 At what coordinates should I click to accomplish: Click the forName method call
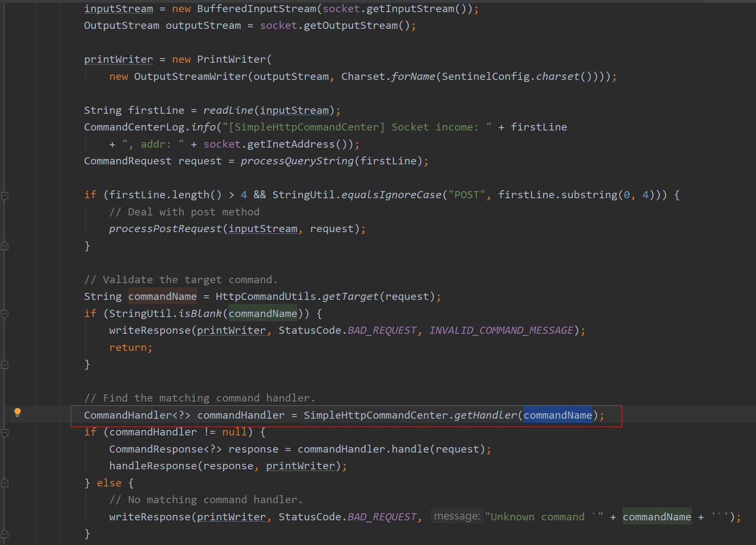[x=413, y=77]
